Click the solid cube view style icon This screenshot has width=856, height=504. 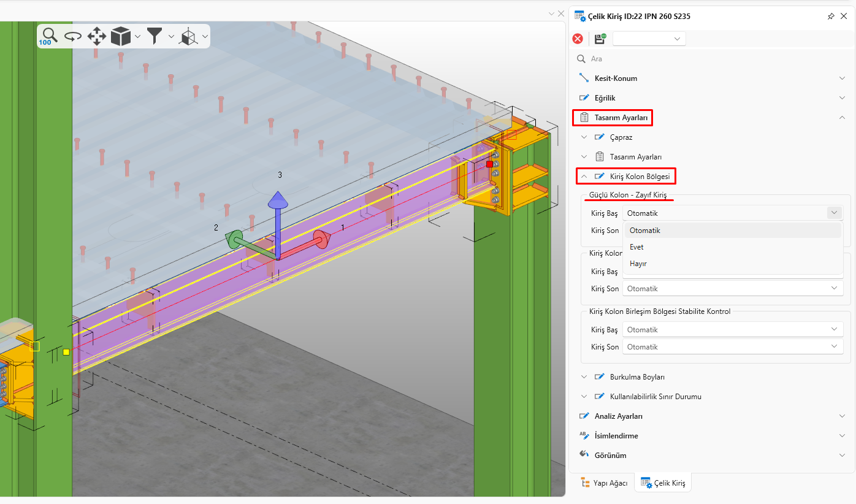click(x=120, y=37)
